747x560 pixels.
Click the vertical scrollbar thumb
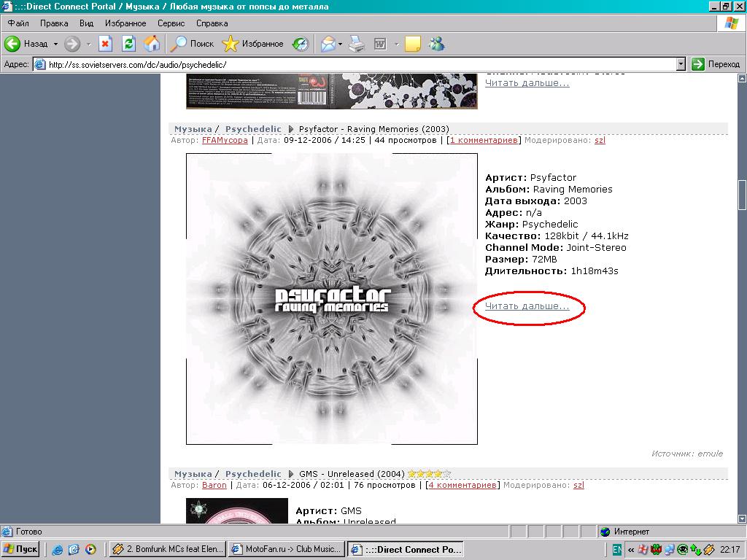coord(742,195)
